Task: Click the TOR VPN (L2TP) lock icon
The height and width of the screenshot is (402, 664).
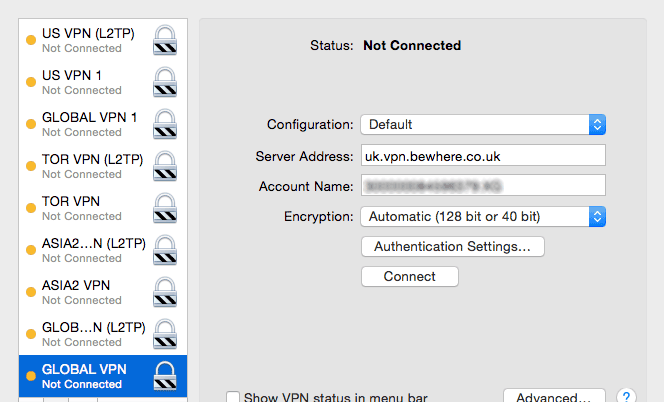Action: point(165,166)
